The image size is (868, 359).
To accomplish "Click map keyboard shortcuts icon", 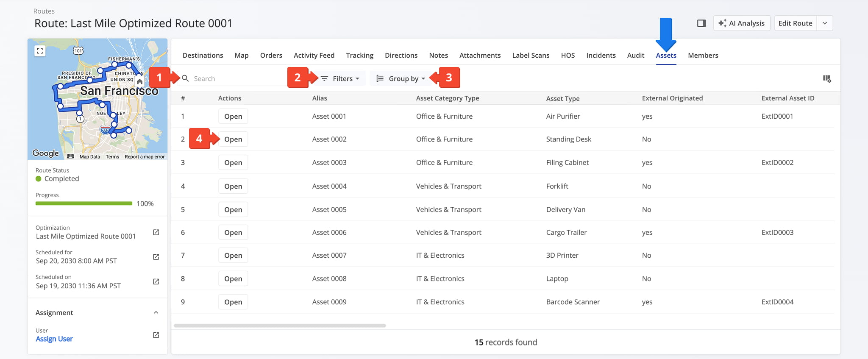I will [x=70, y=156].
